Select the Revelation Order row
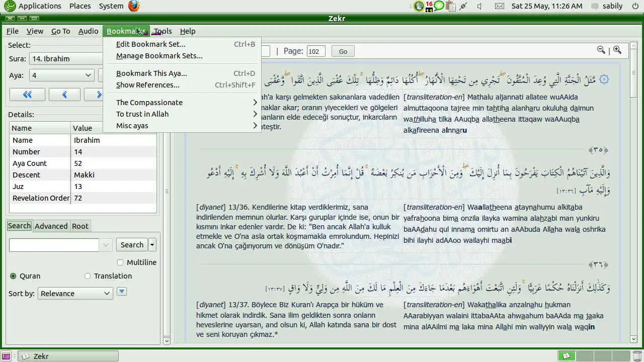The width and height of the screenshot is (644, 362). pos(83,198)
